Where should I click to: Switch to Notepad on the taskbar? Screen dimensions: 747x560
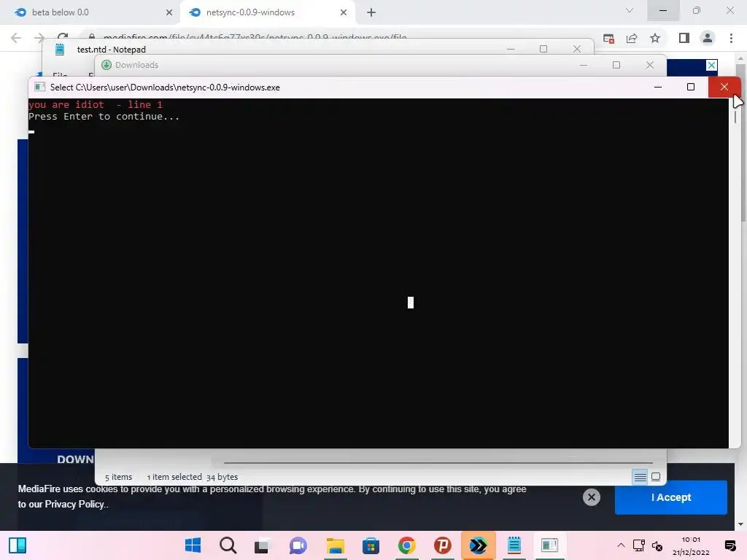(x=514, y=545)
